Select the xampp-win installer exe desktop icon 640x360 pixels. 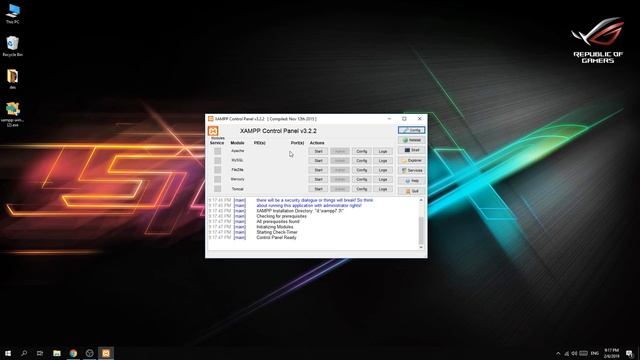click(13, 114)
